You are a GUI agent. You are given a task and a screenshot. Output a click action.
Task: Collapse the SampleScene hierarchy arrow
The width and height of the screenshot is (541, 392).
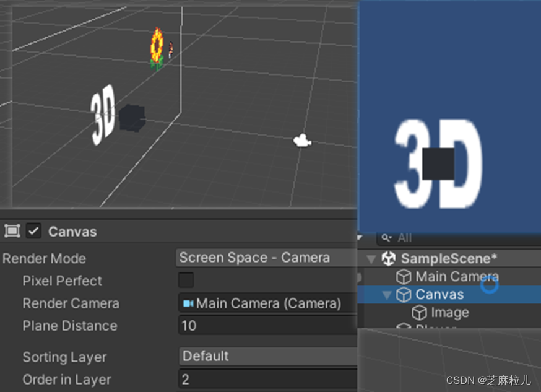[x=371, y=259]
